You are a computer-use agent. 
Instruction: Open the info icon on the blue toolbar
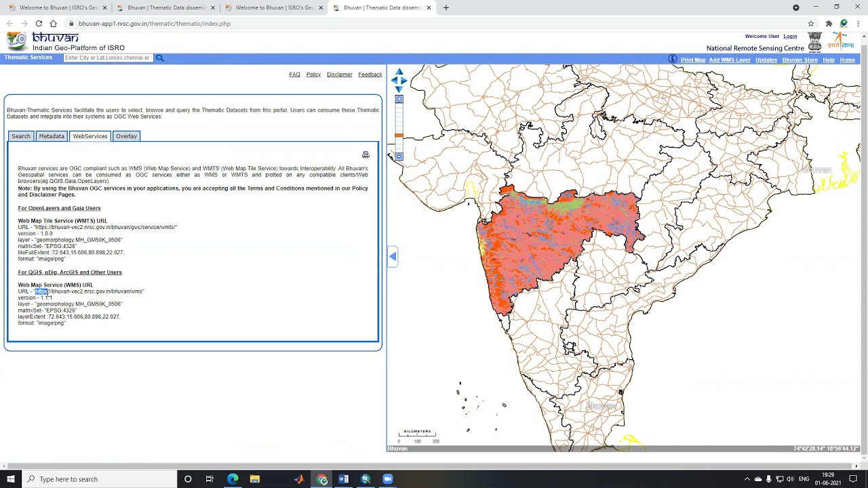673,59
